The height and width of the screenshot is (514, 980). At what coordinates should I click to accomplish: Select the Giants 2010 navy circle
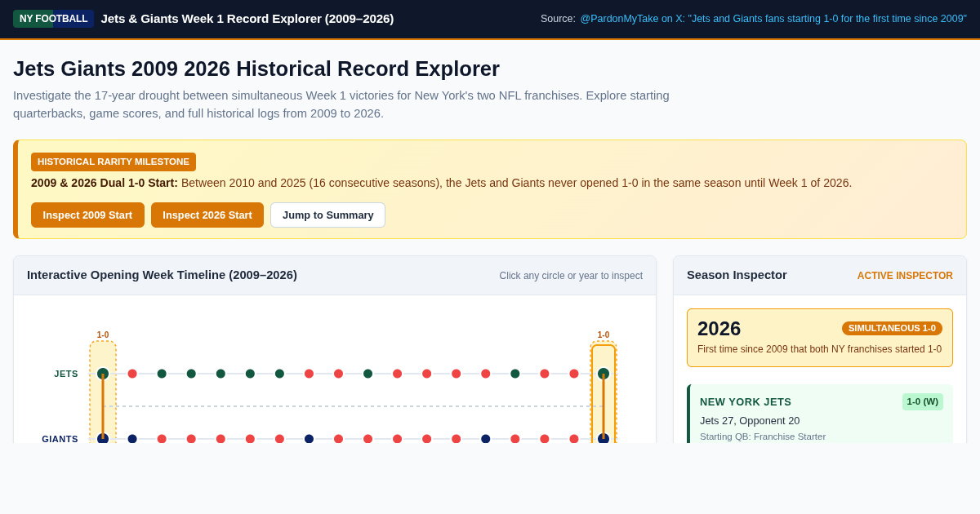click(132, 439)
